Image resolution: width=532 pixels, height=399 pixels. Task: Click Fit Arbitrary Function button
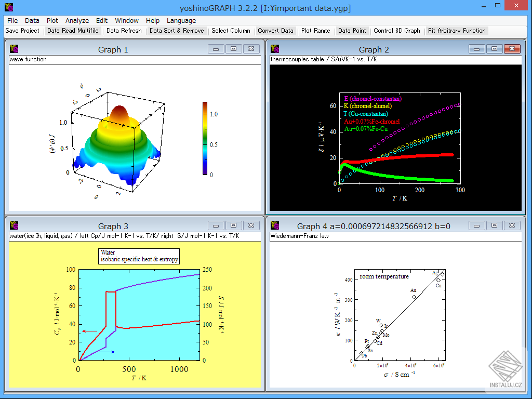tap(457, 31)
